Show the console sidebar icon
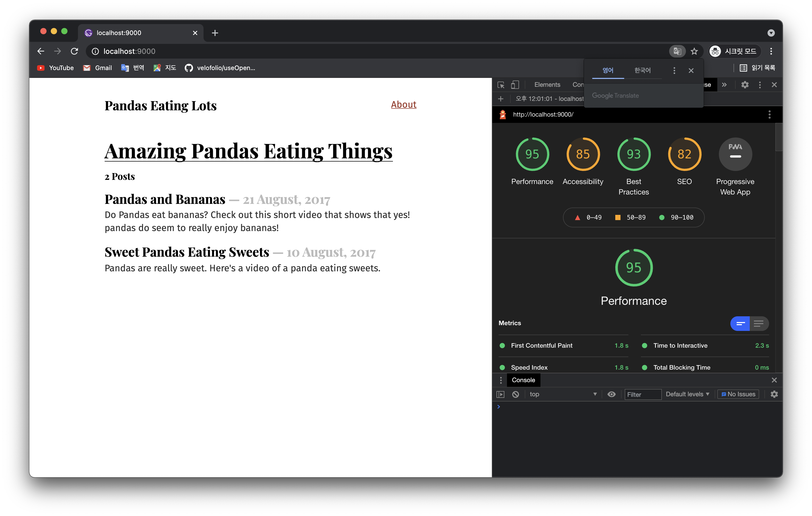This screenshot has height=516, width=812. (500, 394)
